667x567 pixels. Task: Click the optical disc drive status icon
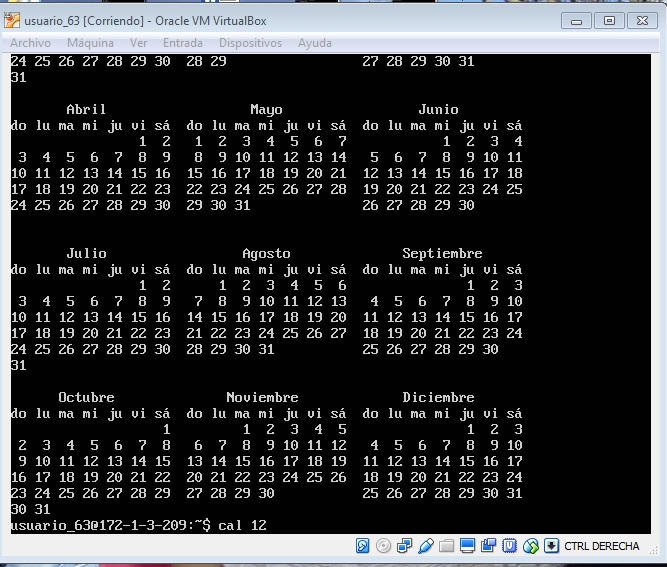[383, 546]
